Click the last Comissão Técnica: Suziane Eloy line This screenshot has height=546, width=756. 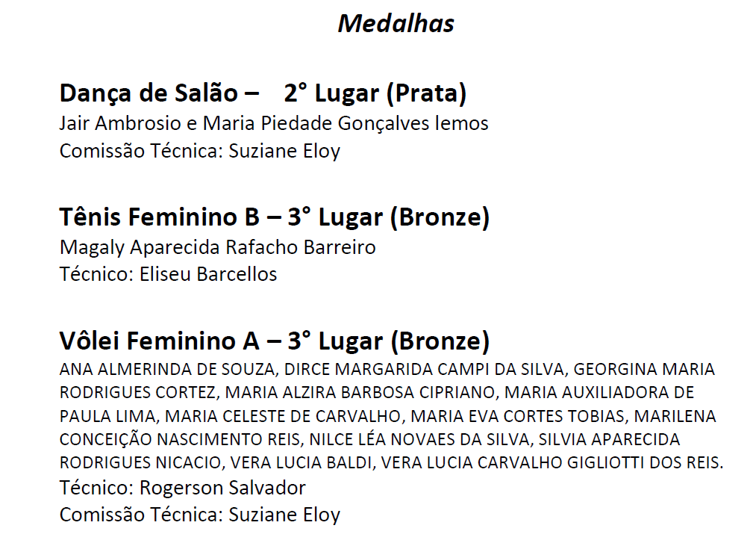[199, 515]
